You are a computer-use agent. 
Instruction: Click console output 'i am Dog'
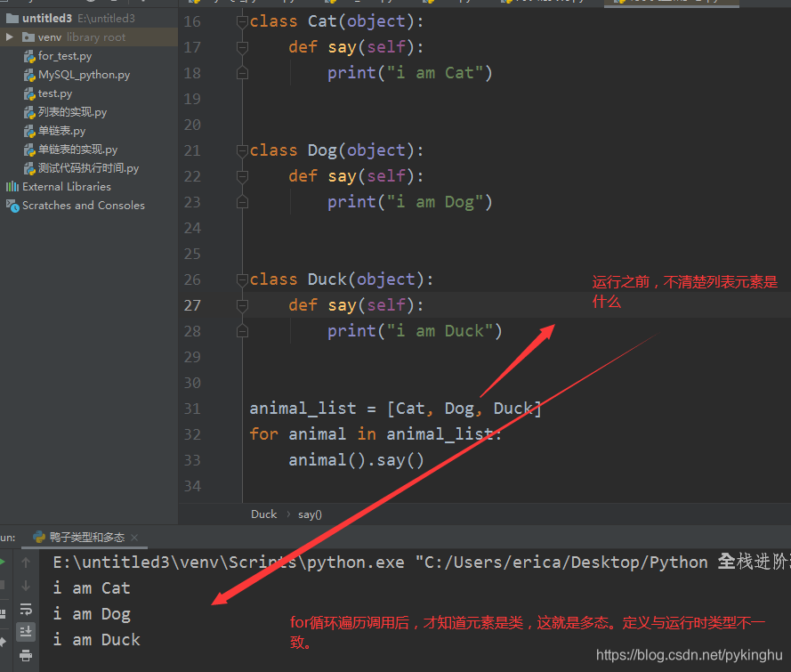pos(92,614)
